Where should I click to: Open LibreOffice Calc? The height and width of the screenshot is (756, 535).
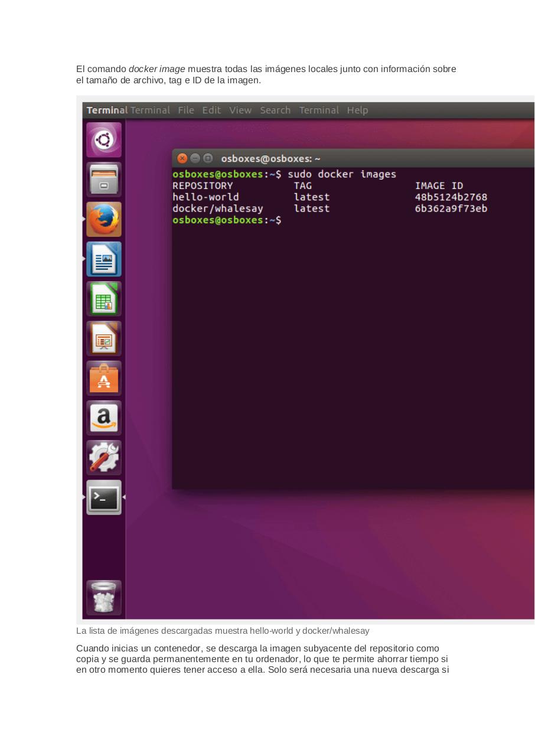[x=103, y=298]
